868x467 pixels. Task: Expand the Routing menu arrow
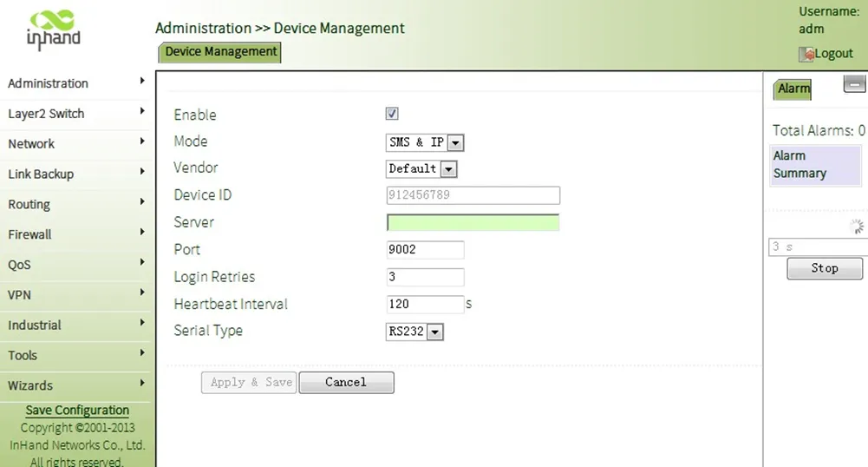[x=142, y=201]
